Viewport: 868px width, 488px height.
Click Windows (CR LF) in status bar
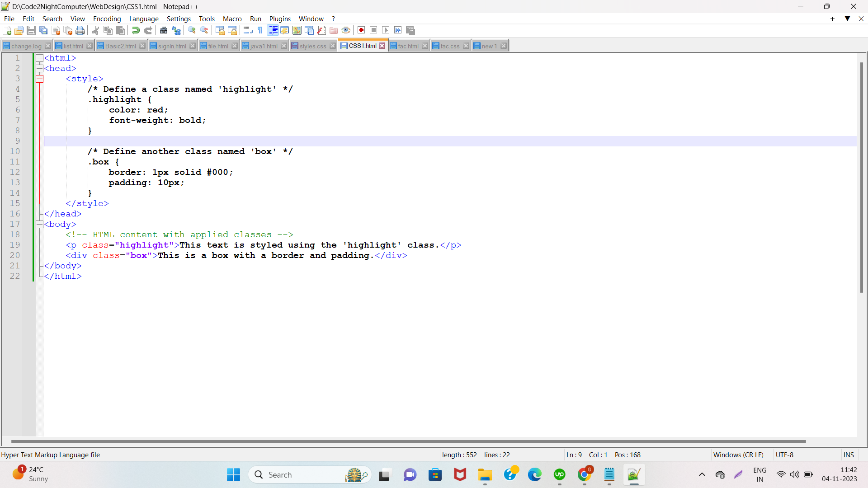[x=738, y=455]
